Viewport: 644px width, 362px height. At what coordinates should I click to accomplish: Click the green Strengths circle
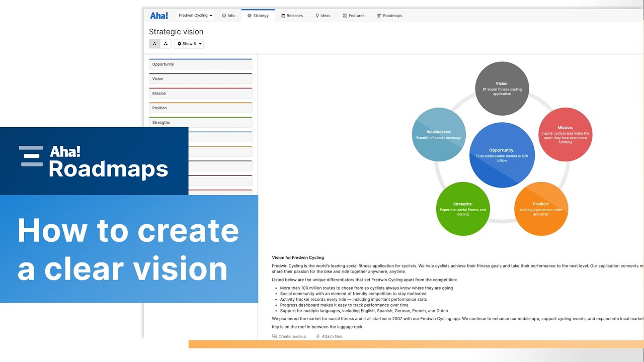coord(463,209)
